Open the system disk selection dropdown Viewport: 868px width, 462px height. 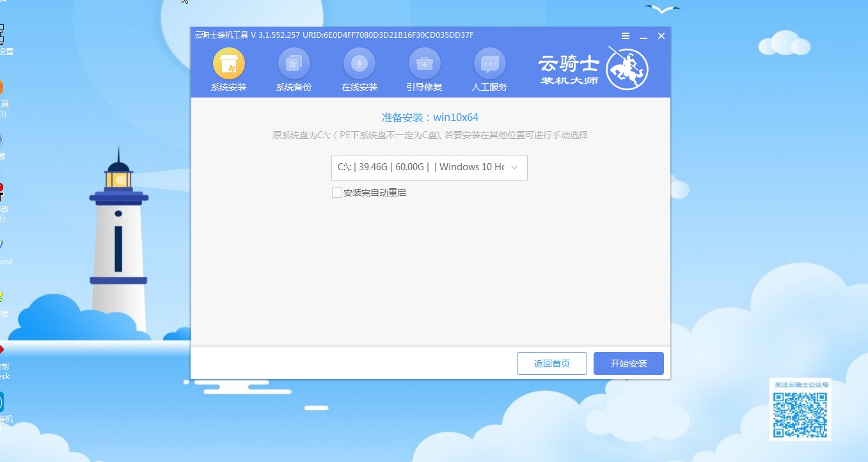click(429, 168)
